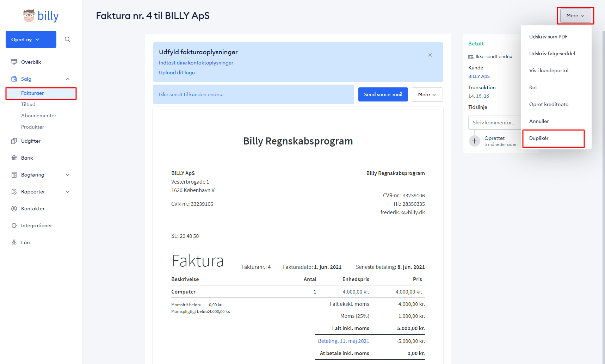Click Send som e-mail button
The width and height of the screenshot is (605, 364).
coord(383,94)
